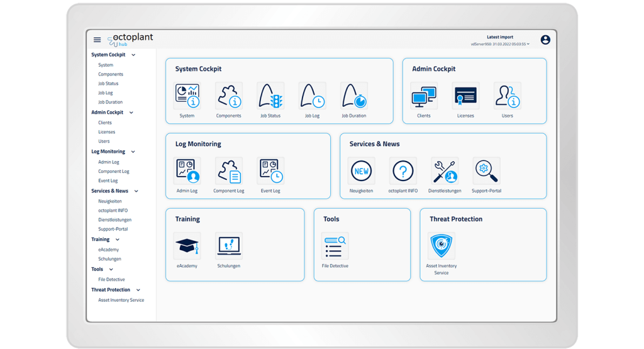Click the Job Duration stopwatch icon
Viewport: 644px width, 349px height.
(x=354, y=96)
